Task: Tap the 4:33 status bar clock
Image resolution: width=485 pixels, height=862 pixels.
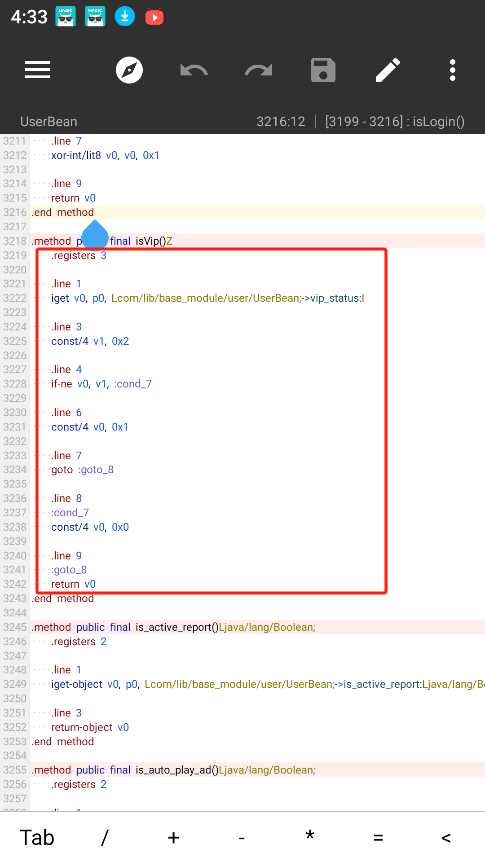Action: [x=29, y=17]
